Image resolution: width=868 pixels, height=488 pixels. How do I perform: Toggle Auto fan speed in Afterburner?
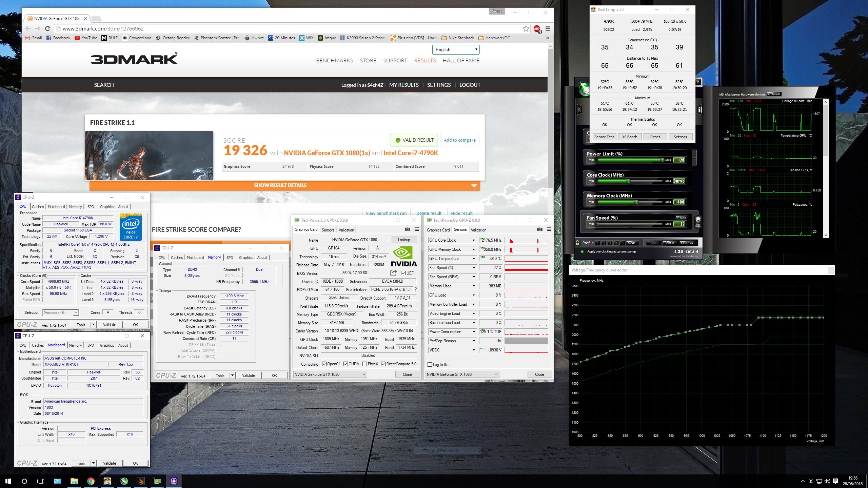click(x=682, y=218)
